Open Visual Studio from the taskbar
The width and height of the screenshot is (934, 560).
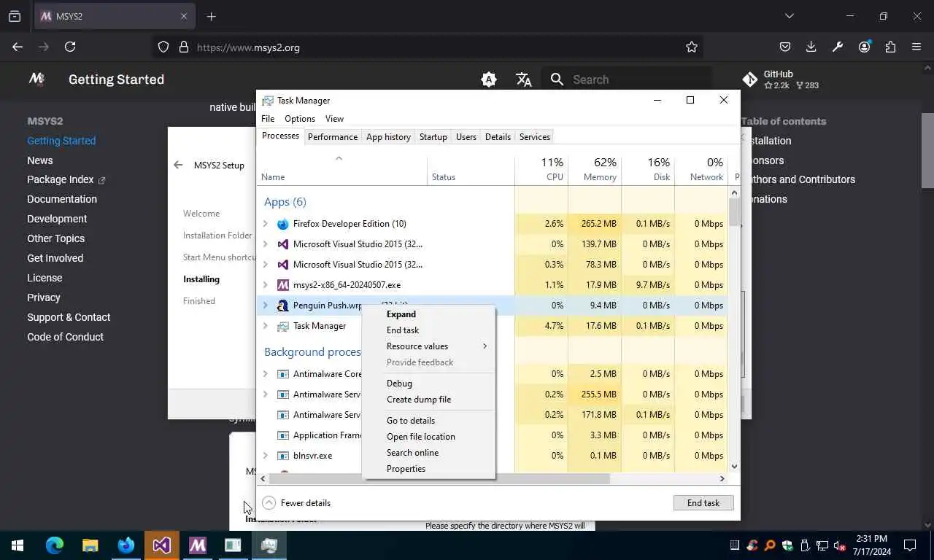[x=162, y=545]
